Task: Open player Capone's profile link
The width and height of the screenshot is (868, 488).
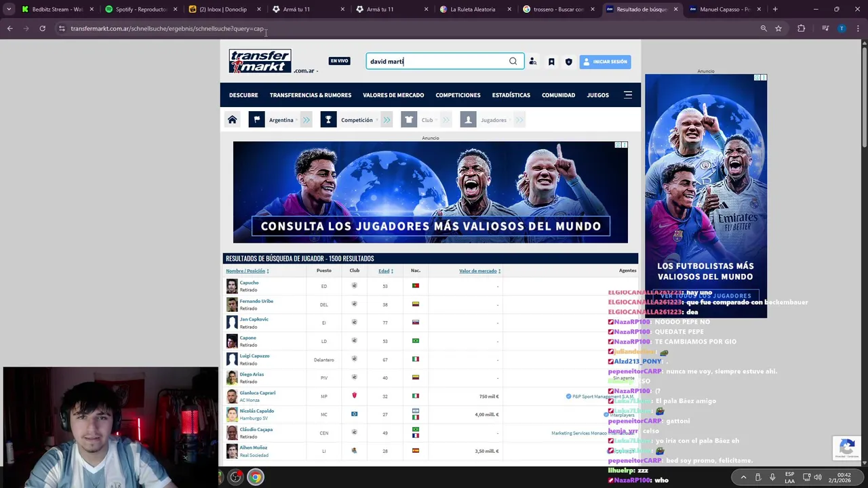Action: tap(248, 338)
